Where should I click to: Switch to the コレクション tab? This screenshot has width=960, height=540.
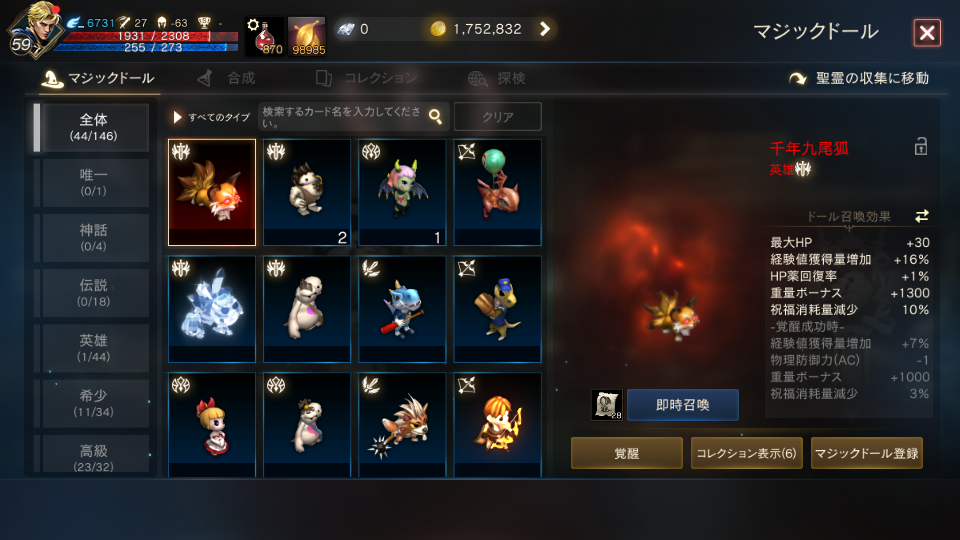(x=366, y=78)
